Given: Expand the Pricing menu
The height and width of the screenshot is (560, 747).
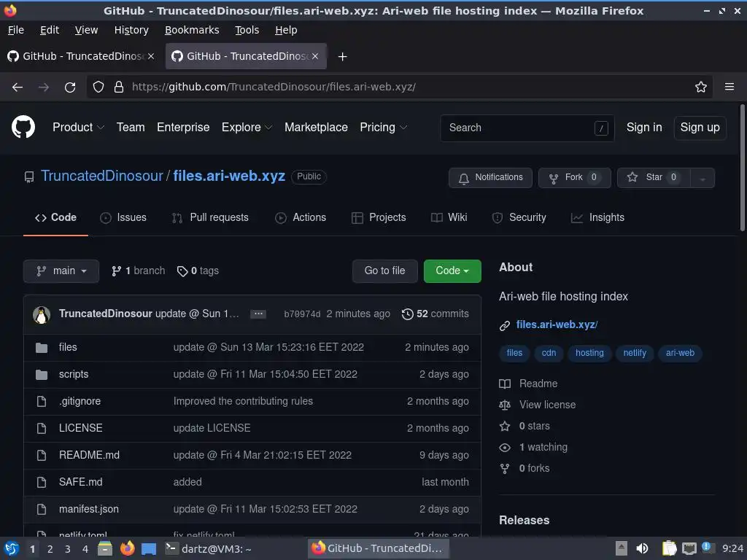Looking at the screenshot, I should pos(383,127).
